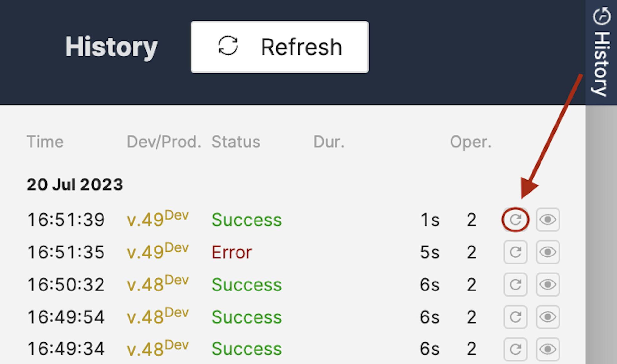Toggle visibility for 16:50:32 success run
The width and height of the screenshot is (617, 364).
[x=546, y=284]
